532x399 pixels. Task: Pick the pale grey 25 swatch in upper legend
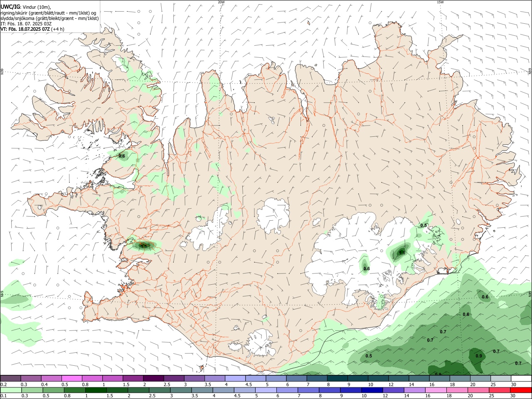point(501,378)
